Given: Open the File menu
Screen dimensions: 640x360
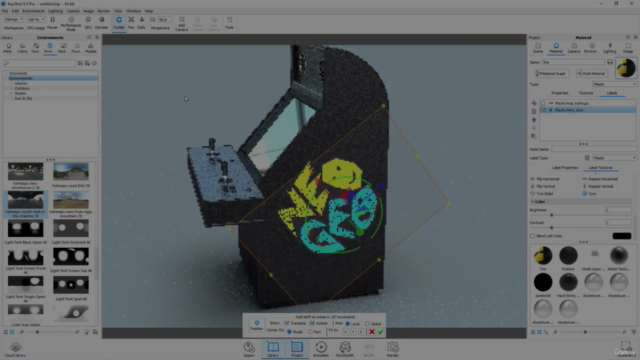Looking at the screenshot, I should point(5,11).
